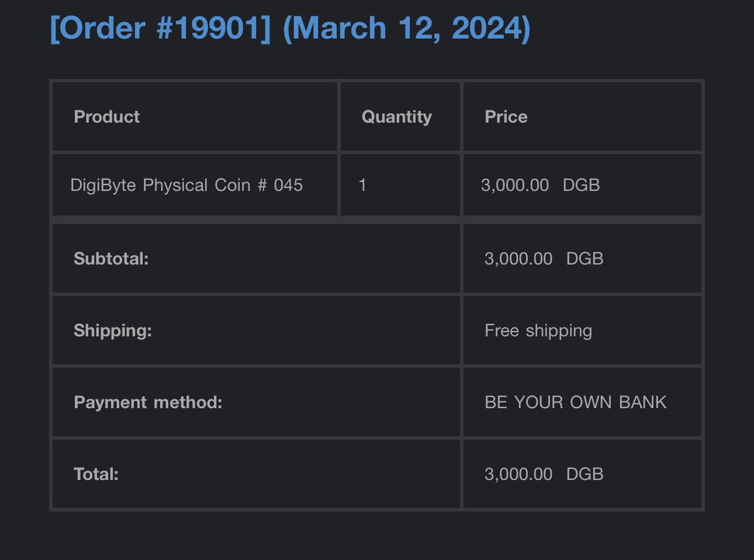Viewport: 754px width, 560px height.
Task: Select the Free shipping text
Action: click(x=538, y=331)
